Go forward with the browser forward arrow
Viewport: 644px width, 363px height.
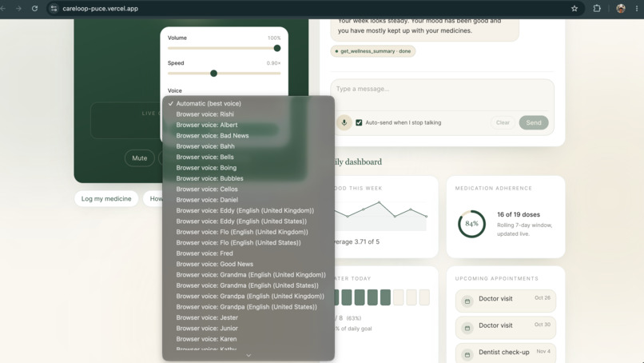coord(18,8)
